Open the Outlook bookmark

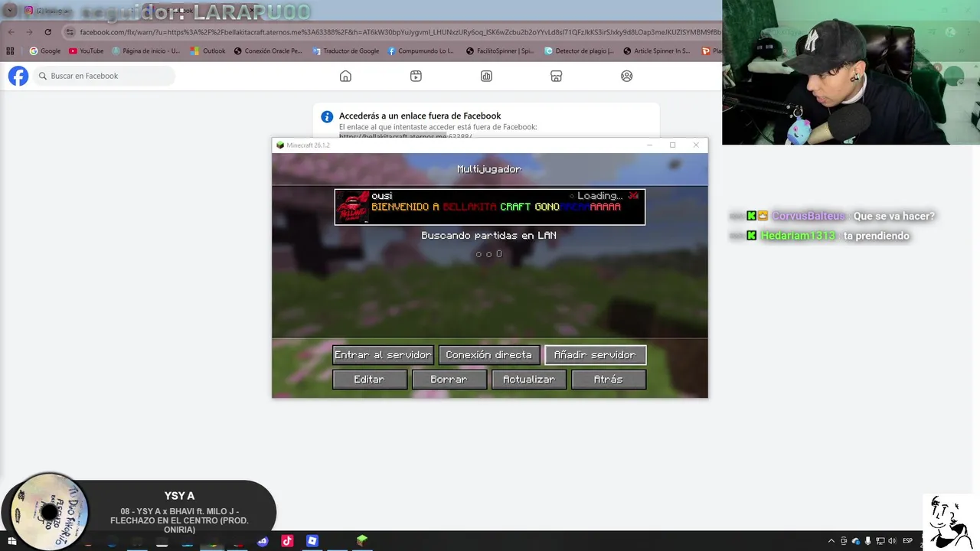coord(208,51)
